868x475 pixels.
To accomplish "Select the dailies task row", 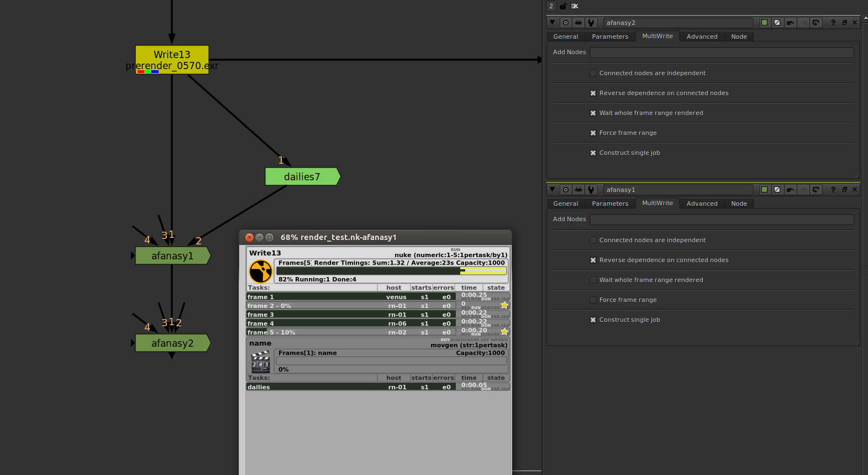I will pyautogui.click(x=378, y=387).
